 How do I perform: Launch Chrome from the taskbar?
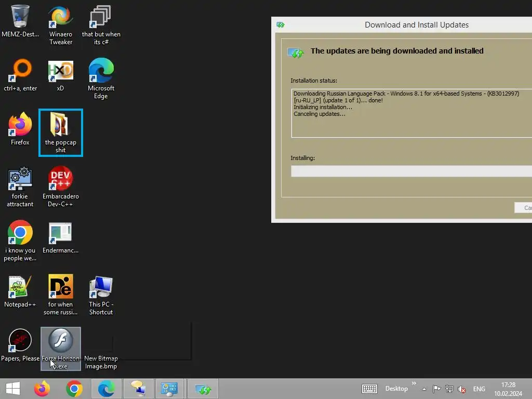(x=74, y=389)
